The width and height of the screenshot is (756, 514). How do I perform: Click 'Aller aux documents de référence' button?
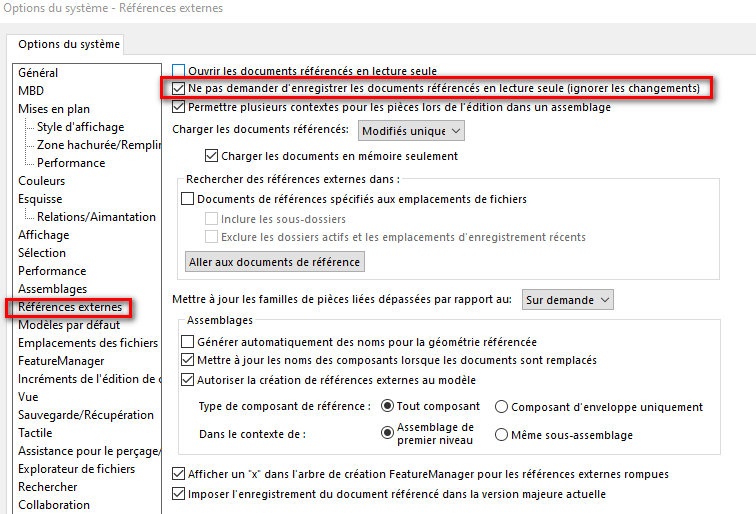pos(275,262)
